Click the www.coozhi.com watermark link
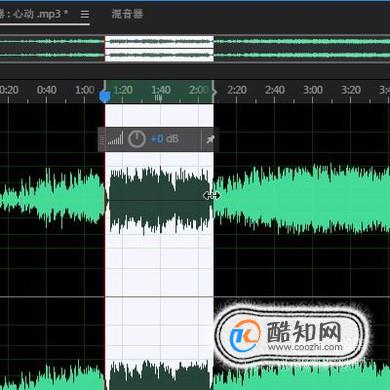Screen dimensions: 390x390 click(304, 347)
